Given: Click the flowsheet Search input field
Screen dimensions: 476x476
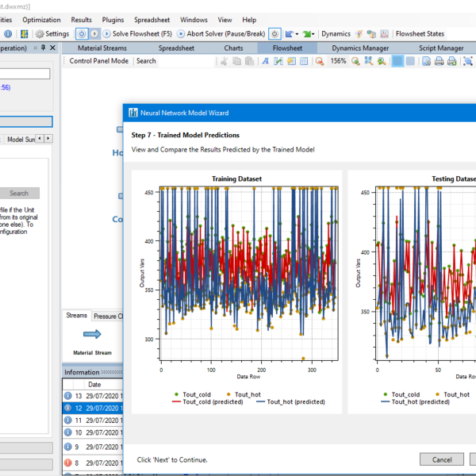Looking at the screenshot, I should point(186,61).
